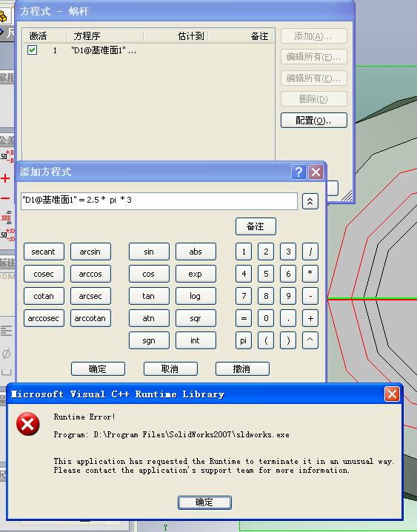Confirm equation with 确定 in 添加方程式

pyautogui.click(x=98, y=368)
